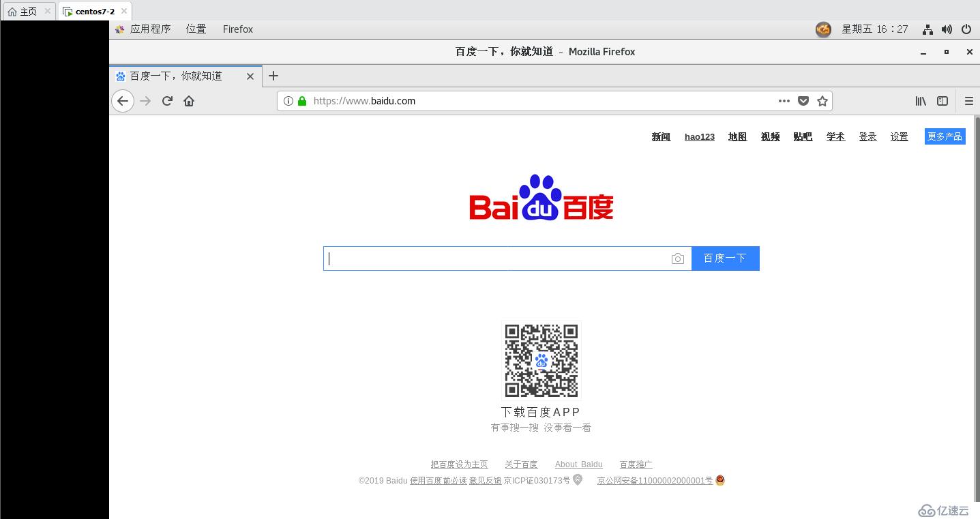Image resolution: width=980 pixels, height=519 pixels.
Task: Open the network status tray icon
Action: [x=927, y=29]
